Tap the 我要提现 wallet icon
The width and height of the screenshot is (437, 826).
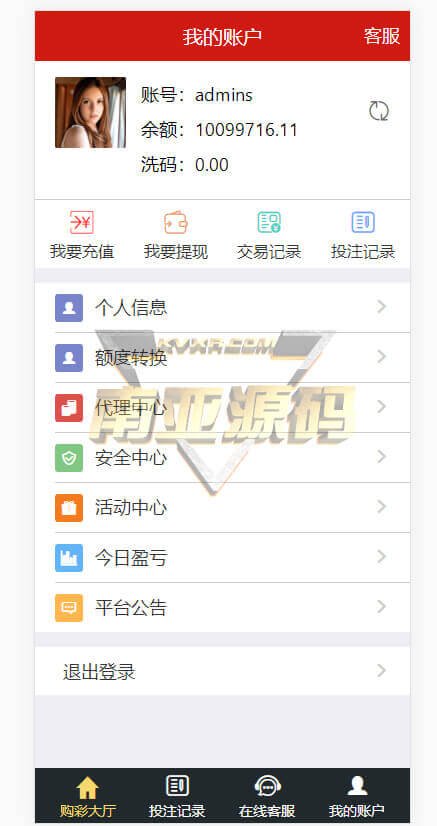[176, 222]
